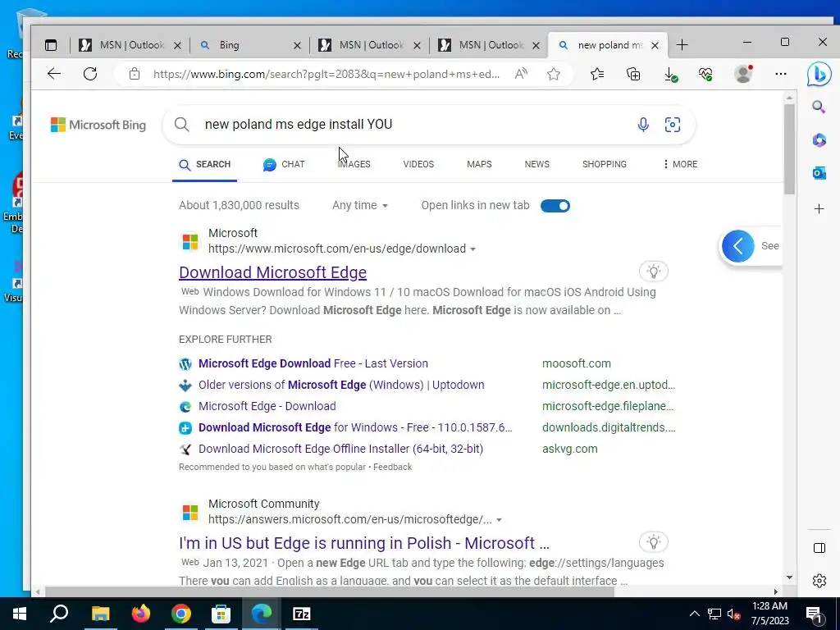Add a sidebar app with plus icon
Image resolution: width=840 pixels, height=630 pixels.
pyautogui.click(x=819, y=209)
